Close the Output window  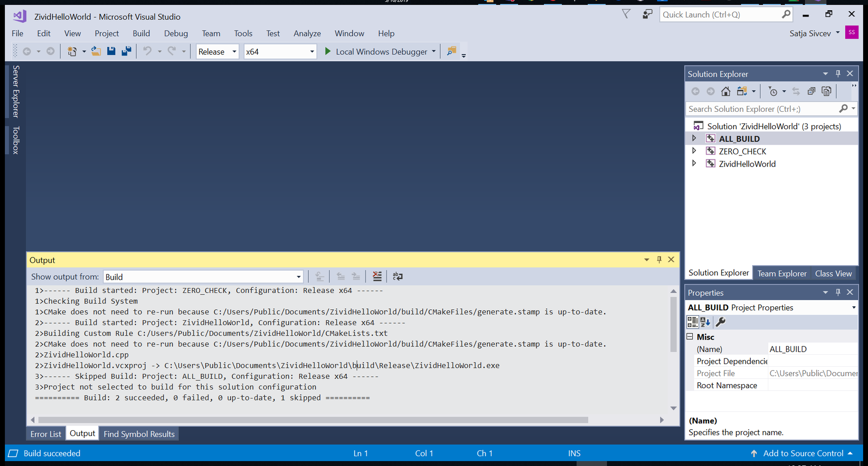671,260
